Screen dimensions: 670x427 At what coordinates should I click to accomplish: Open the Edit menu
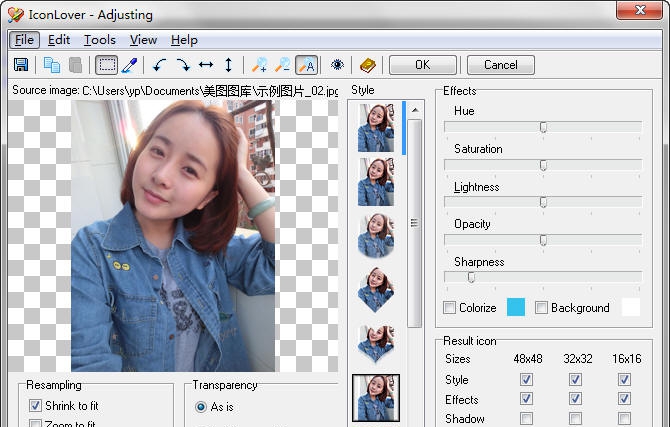(x=59, y=40)
